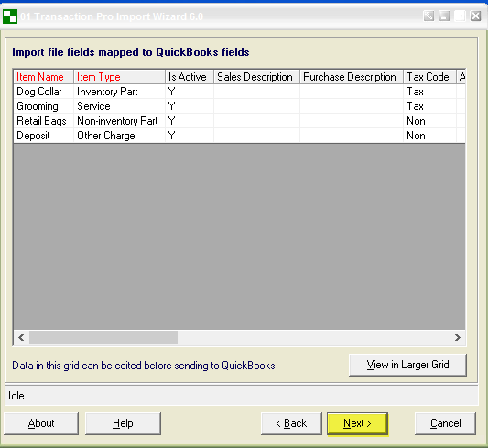Select the Inventory Part cell

119,92
